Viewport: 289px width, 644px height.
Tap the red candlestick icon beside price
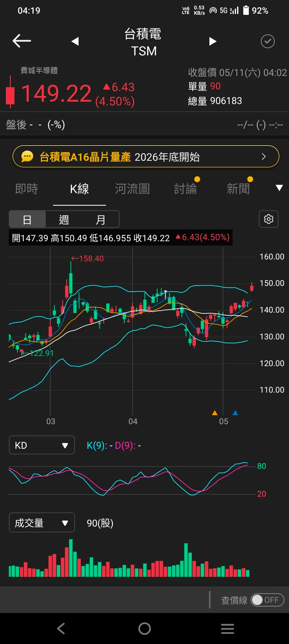click(x=10, y=92)
